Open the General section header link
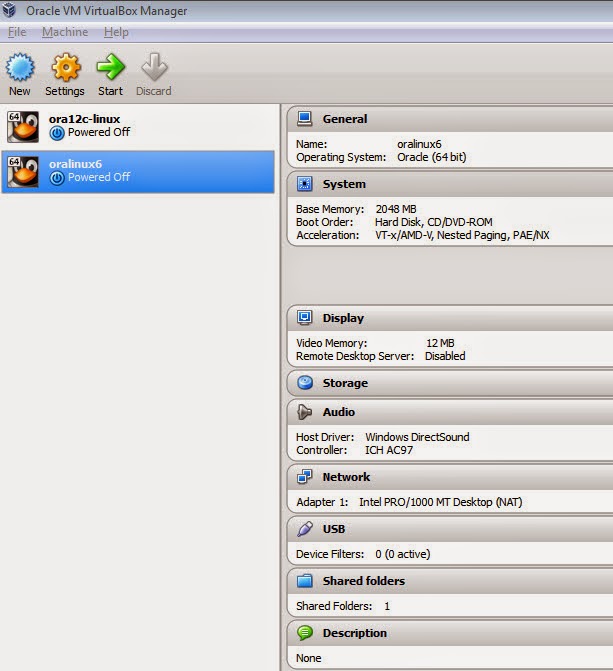The width and height of the screenshot is (613, 671). (x=345, y=119)
